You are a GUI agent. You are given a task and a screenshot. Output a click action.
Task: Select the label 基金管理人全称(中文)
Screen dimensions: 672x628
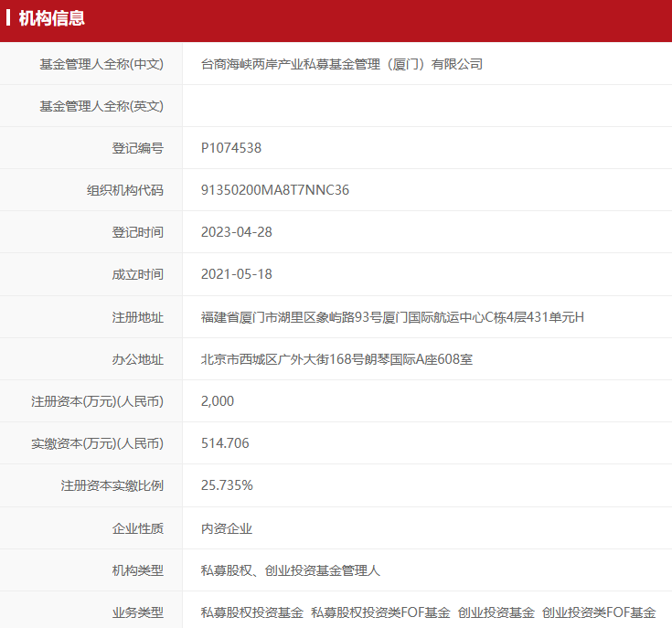click(101, 64)
